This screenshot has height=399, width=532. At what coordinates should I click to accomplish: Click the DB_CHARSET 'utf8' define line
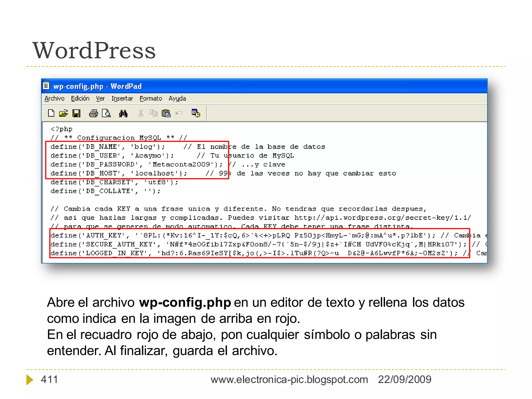pos(114,182)
